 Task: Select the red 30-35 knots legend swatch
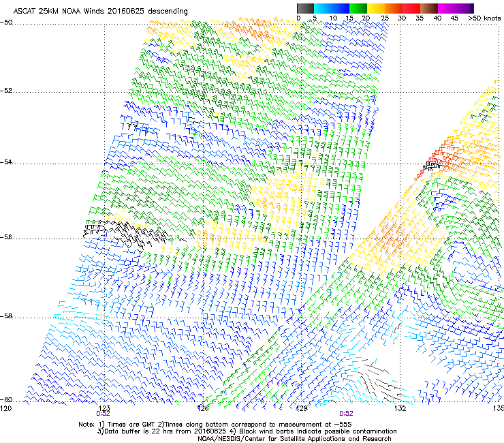click(x=411, y=8)
